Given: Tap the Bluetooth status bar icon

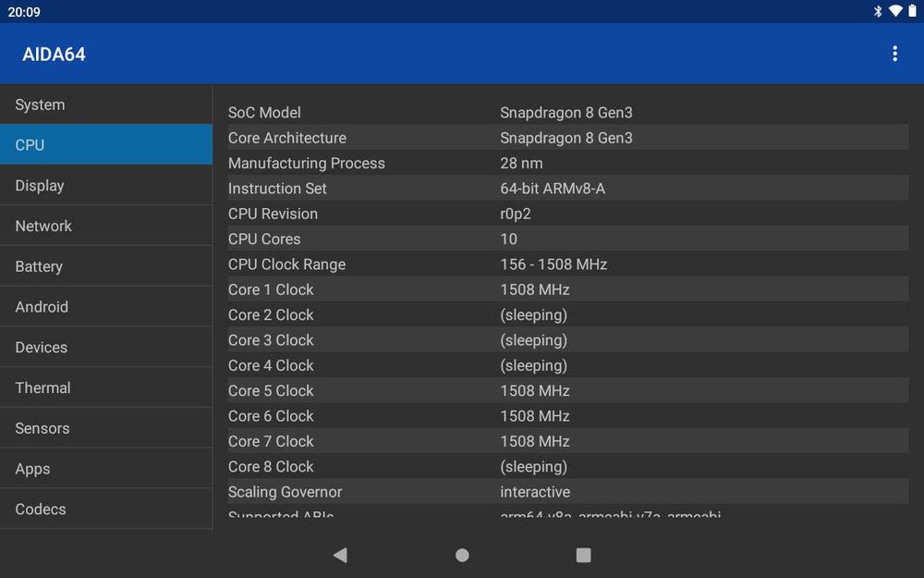Looking at the screenshot, I should point(878,11).
